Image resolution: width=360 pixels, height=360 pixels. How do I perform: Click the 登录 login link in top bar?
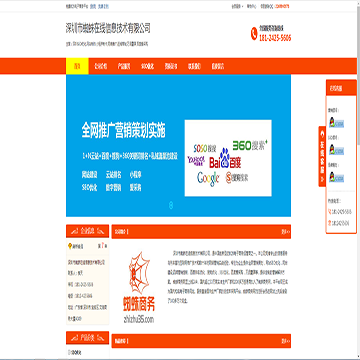tap(93, 6)
